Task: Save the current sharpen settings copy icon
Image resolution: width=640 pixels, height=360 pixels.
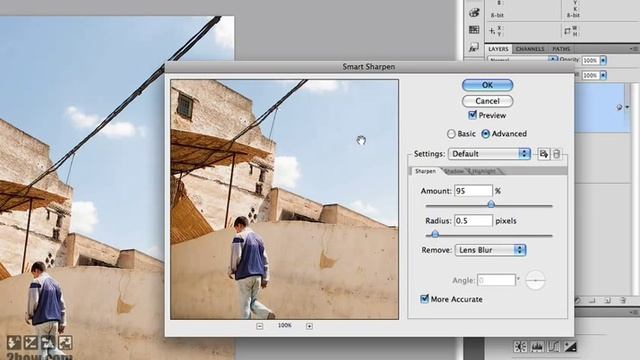Action: [x=544, y=154]
